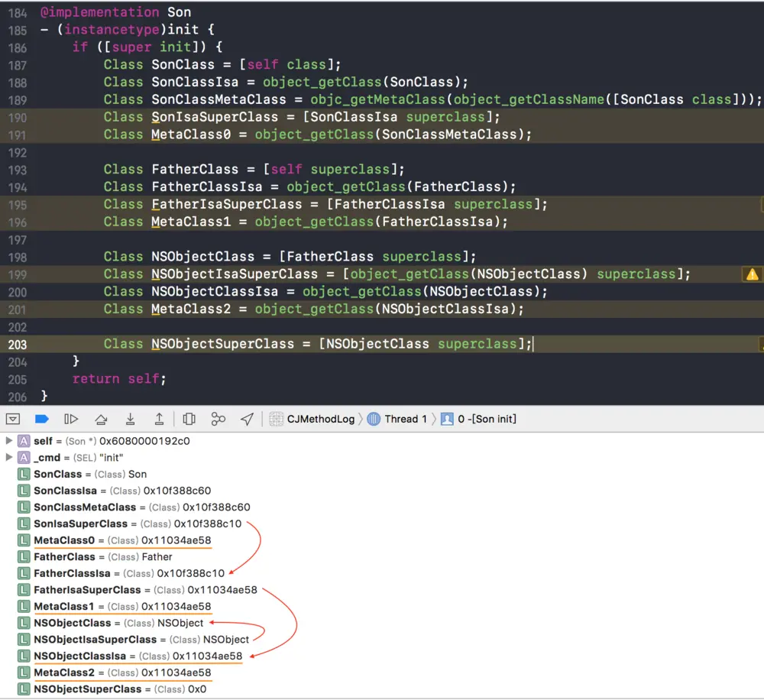Screen dimensions: 764x700
Task: Select SonClassIsa variable row
Action: point(115,491)
